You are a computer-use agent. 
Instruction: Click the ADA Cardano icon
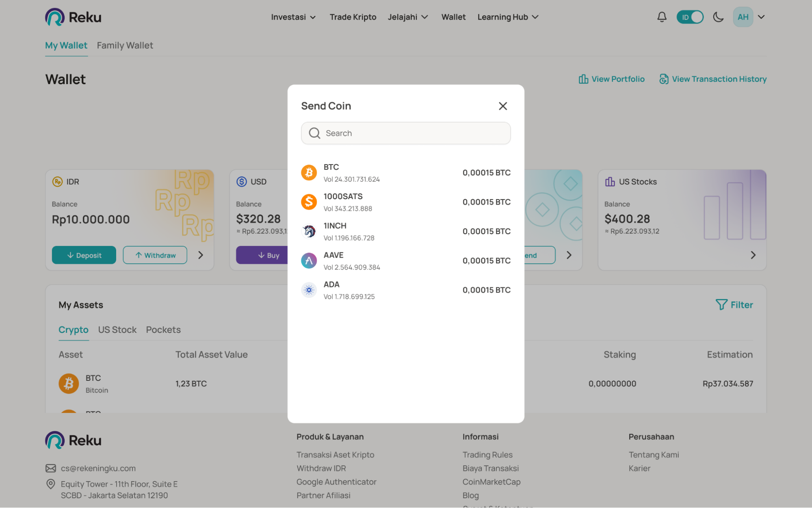309,290
